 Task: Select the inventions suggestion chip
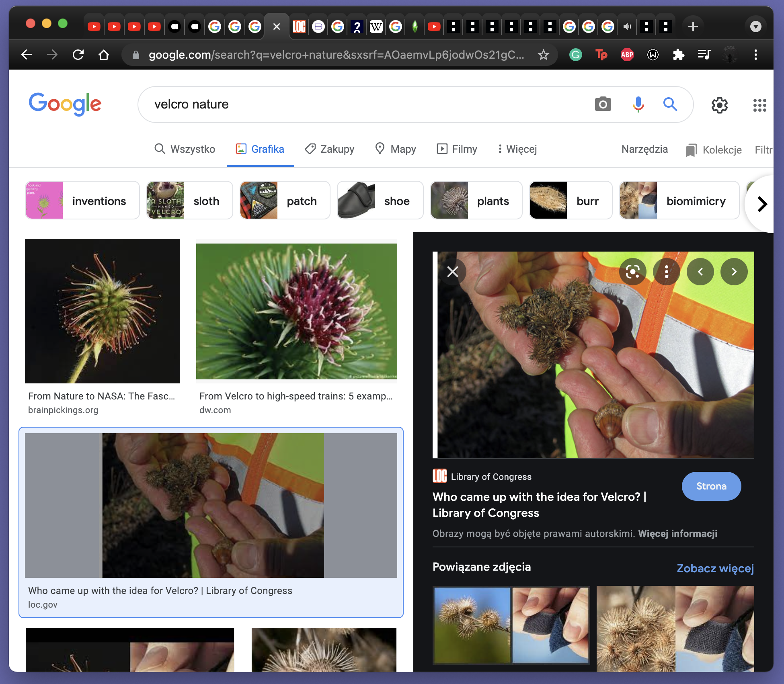[x=82, y=200]
